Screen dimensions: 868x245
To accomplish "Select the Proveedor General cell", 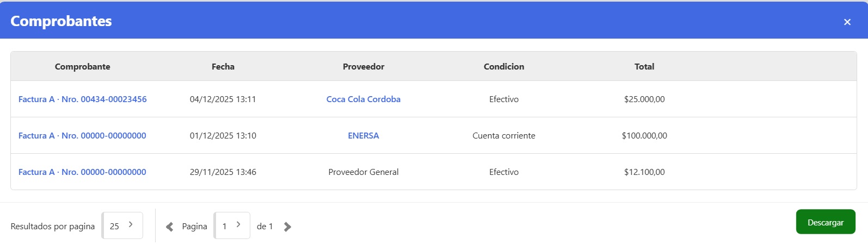I will 363,172.
